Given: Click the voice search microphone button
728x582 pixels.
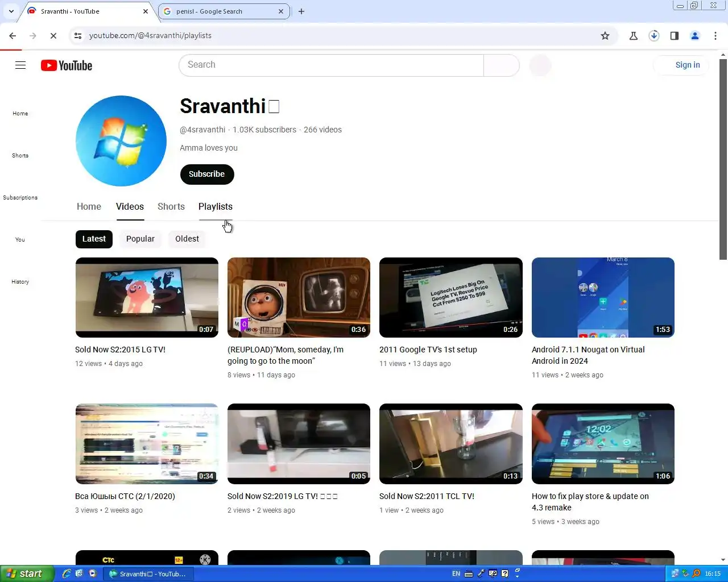Looking at the screenshot, I should coord(540,65).
